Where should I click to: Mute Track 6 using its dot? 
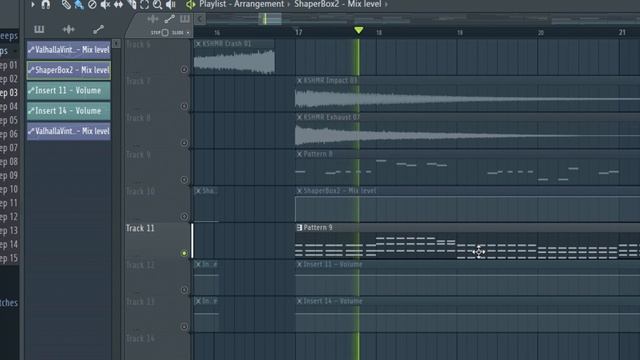click(184, 69)
